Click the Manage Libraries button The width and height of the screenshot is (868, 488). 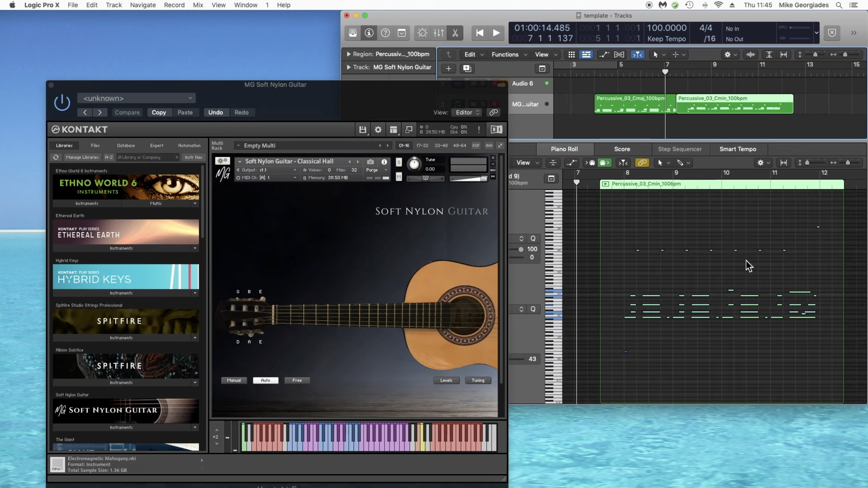82,157
